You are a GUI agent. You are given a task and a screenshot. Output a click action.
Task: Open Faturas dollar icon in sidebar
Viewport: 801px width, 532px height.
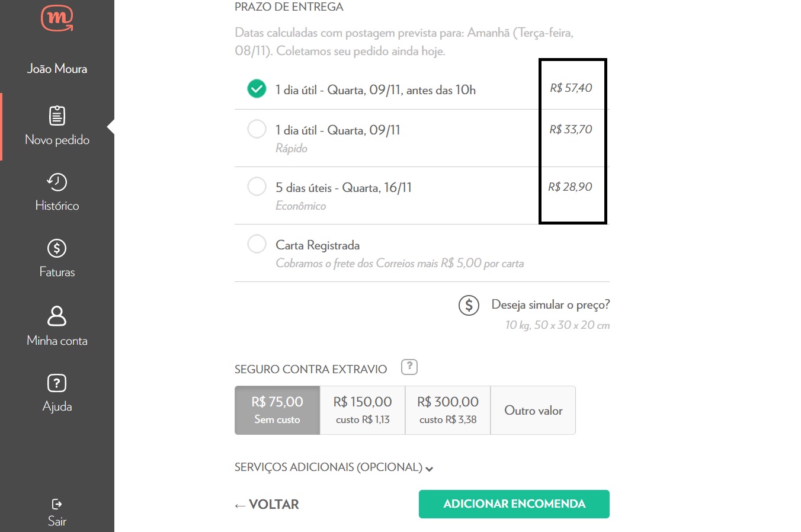click(57, 248)
